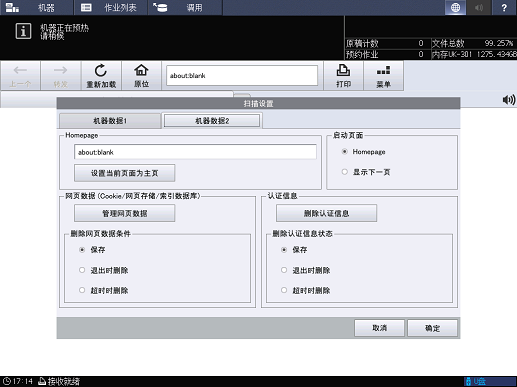Click the 17:14 time display

tap(23, 381)
